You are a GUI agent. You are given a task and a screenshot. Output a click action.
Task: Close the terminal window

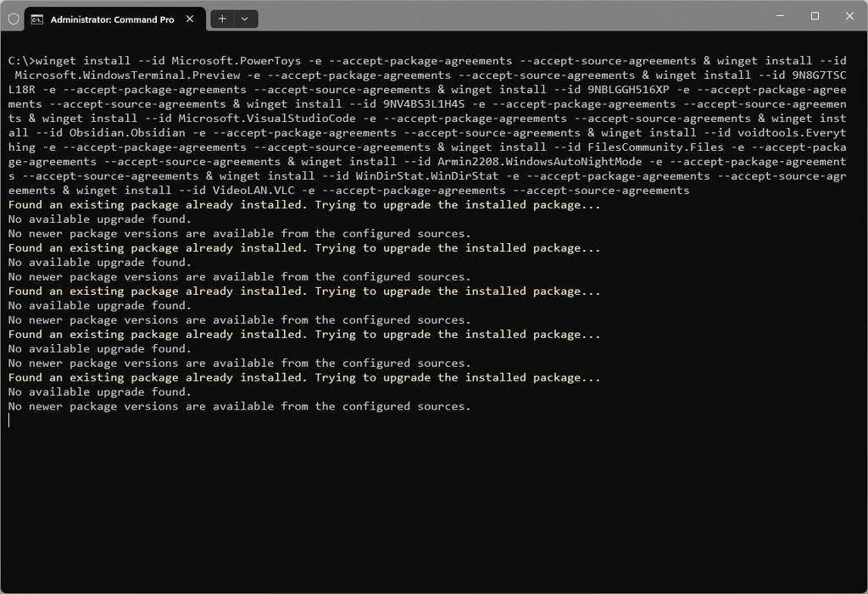(x=849, y=15)
